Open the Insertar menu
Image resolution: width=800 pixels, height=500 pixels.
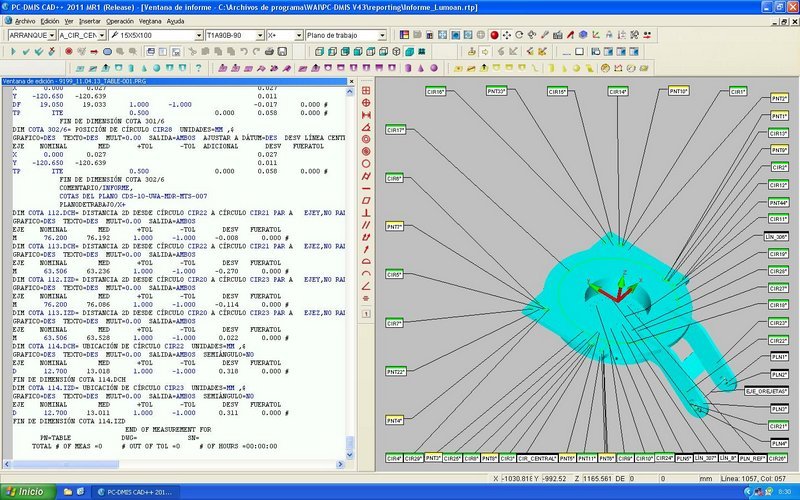(x=90, y=21)
